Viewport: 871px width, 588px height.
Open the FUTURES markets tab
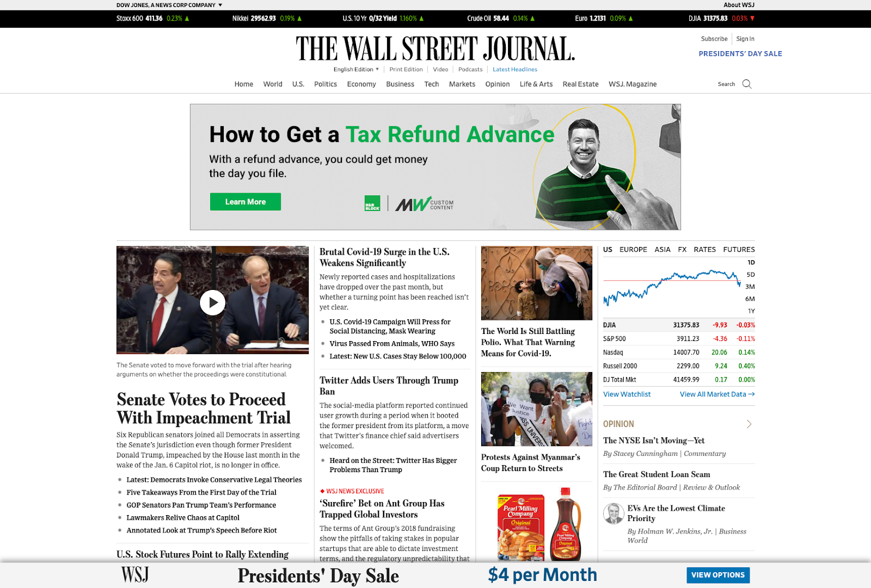(739, 250)
